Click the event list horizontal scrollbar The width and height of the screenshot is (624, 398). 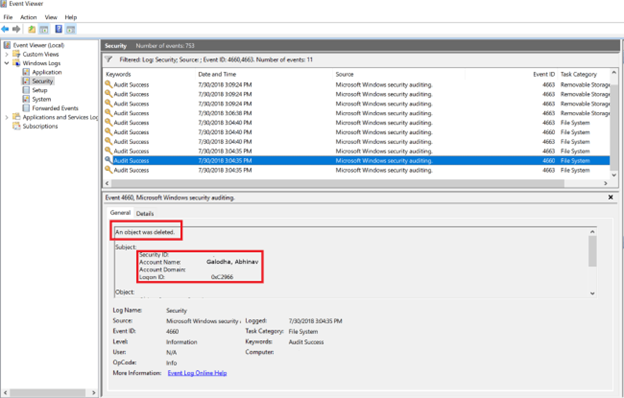[337, 183]
